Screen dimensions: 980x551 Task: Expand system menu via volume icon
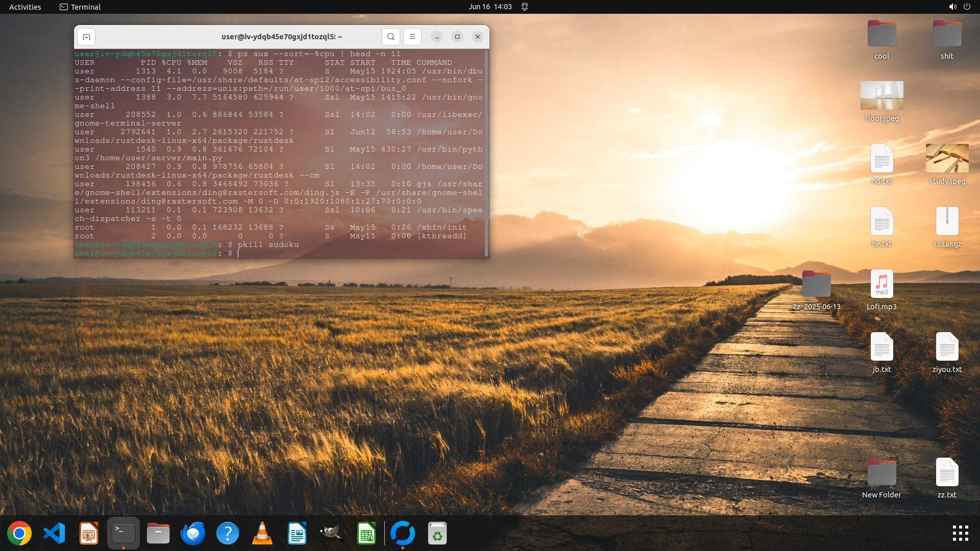[952, 7]
